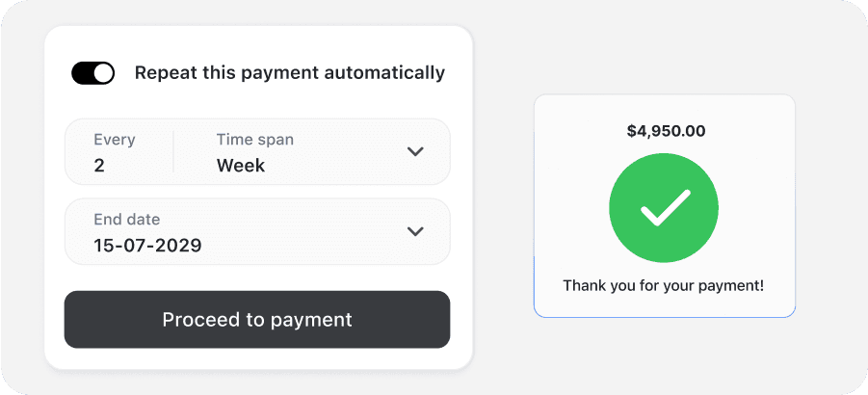The width and height of the screenshot is (868, 395).
Task: Click the $4,950.00 payment amount
Action: click(x=664, y=130)
